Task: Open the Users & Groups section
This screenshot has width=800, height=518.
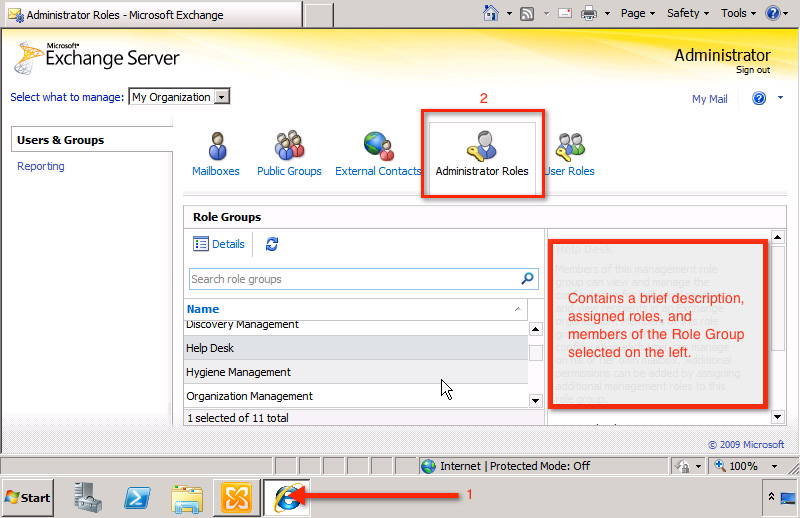Action: 92,140
